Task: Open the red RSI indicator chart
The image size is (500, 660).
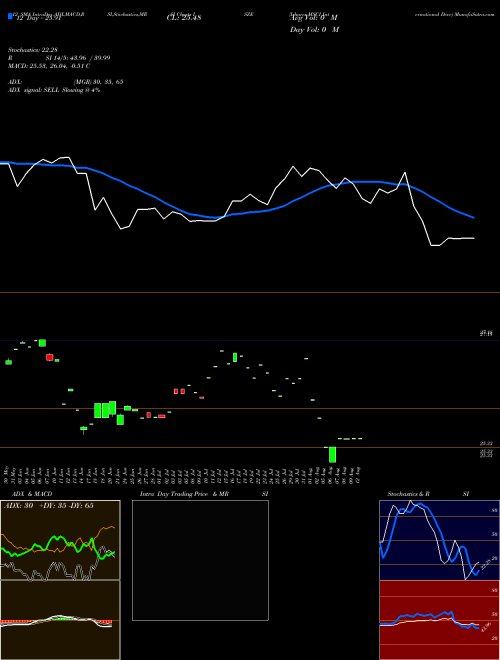Action: (439, 620)
